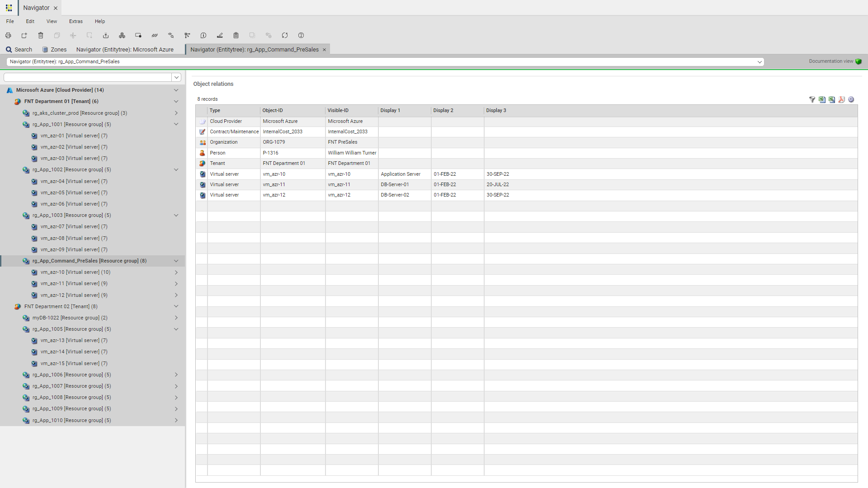Viewport: 868px width, 488px height.
Task: Open the Edit menu
Action: [x=30, y=21]
